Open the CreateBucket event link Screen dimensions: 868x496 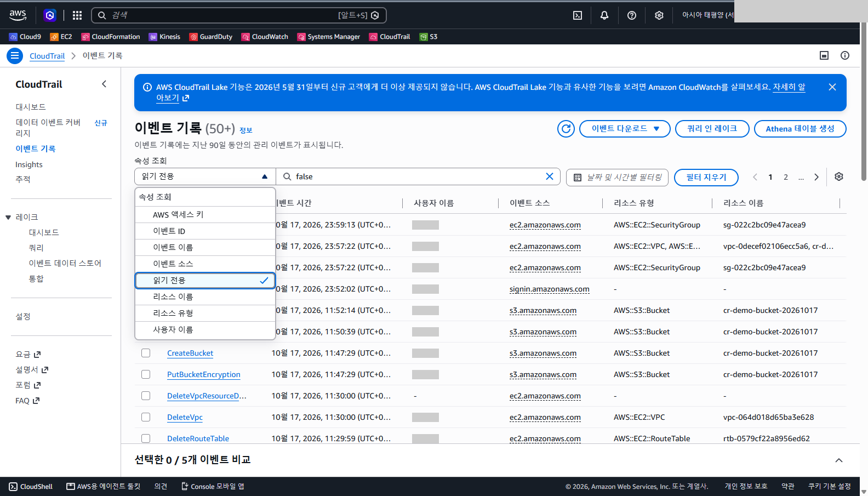190,353
